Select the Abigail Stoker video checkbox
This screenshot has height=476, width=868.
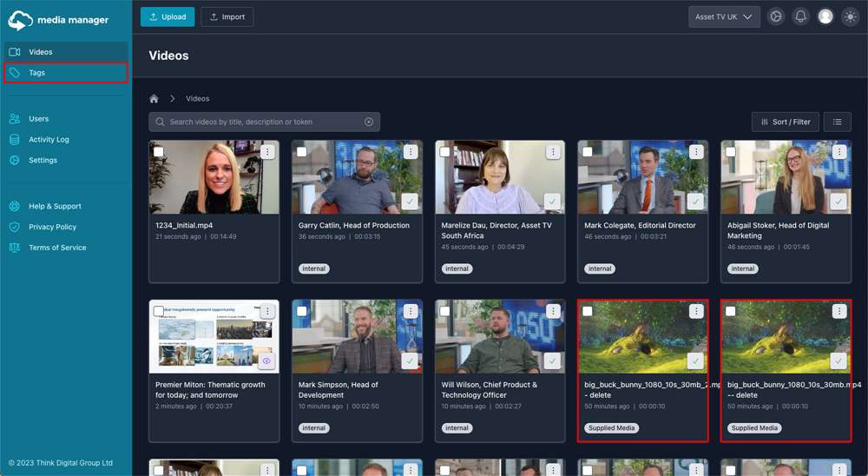click(x=731, y=152)
